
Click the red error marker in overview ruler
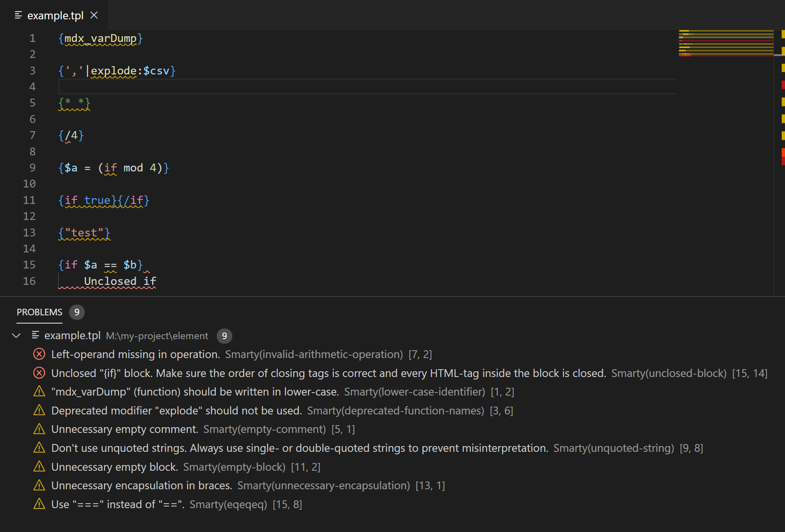click(x=783, y=85)
